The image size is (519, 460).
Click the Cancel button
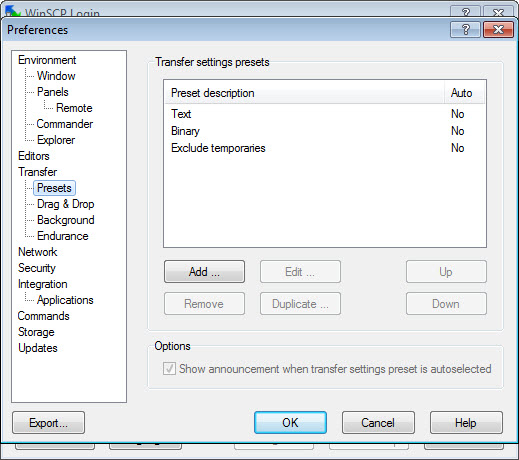click(378, 423)
